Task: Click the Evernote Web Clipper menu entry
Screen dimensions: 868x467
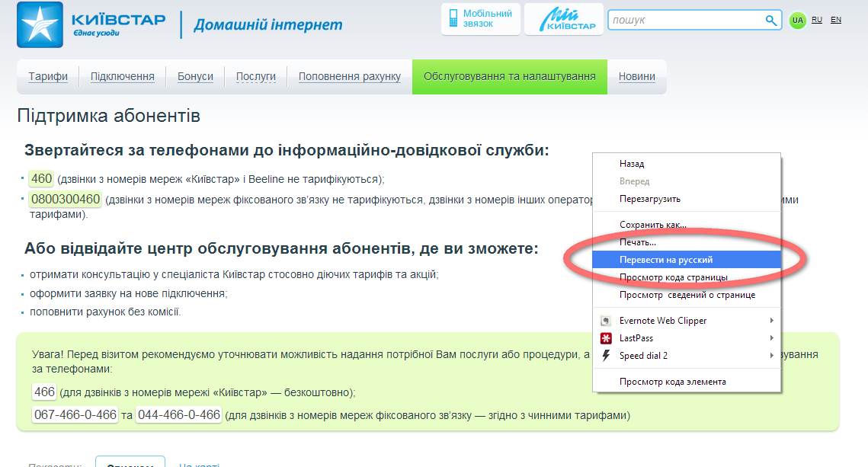Action: (x=687, y=321)
